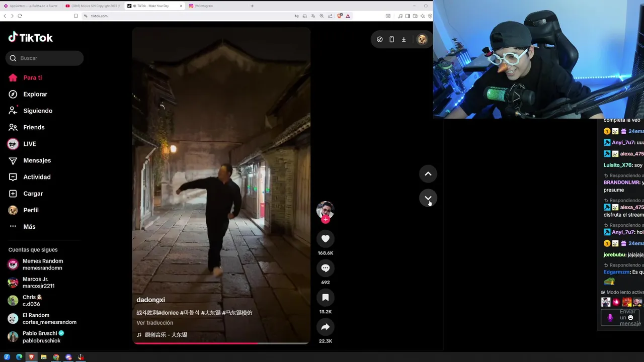Click the dadongxi username on the video

150,300
